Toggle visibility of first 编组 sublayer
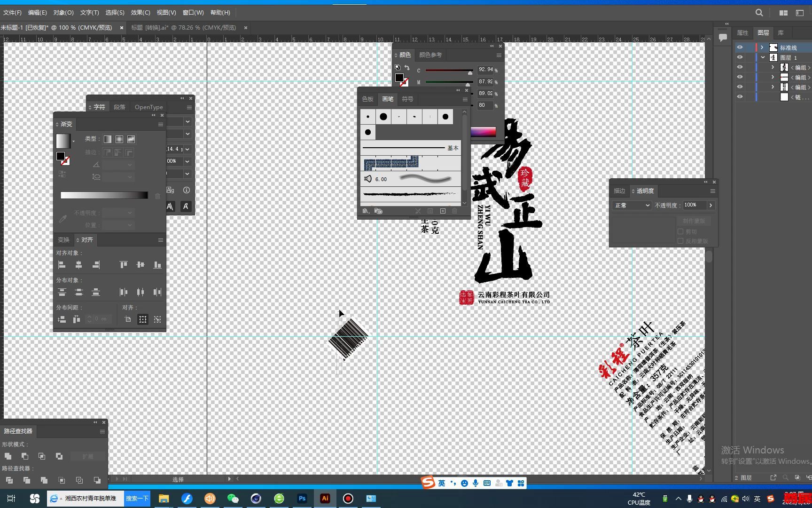Viewport: 812px width, 508px height. pos(740,67)
